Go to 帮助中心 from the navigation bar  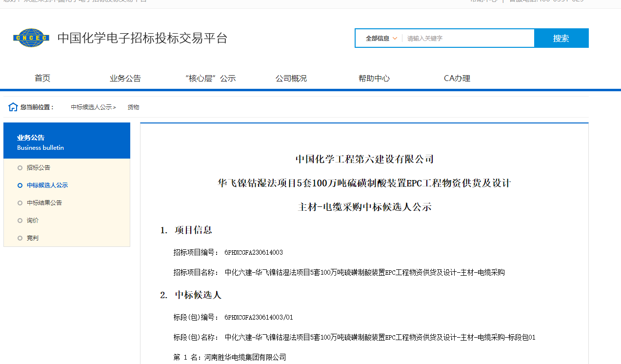click(x=374, y=78)
